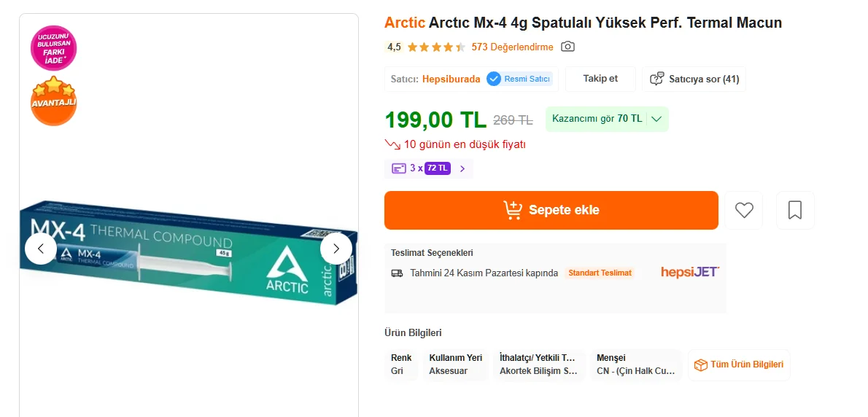Click the Takip et button
Viewport: 868px width, 417px height.
600,79
